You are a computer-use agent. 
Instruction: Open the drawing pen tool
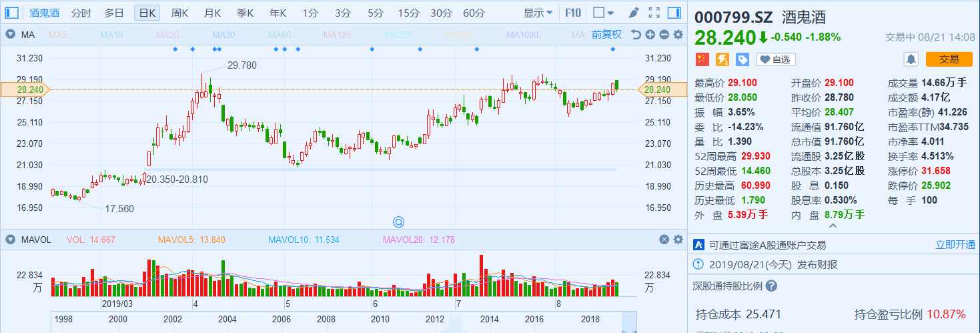634,12
